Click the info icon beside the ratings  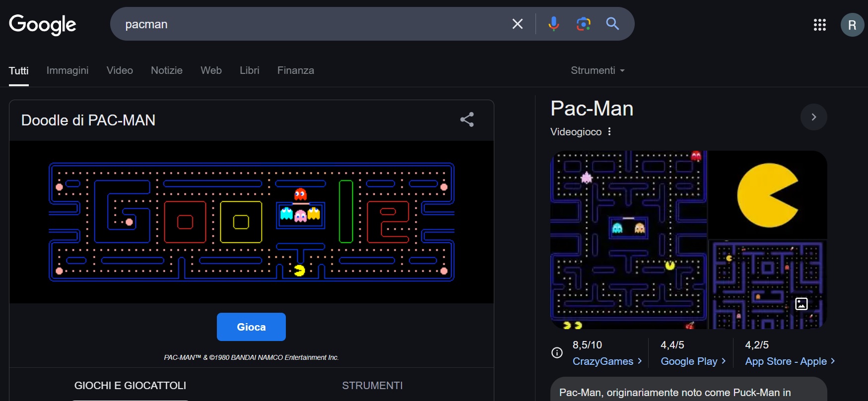tap(557, 352)
